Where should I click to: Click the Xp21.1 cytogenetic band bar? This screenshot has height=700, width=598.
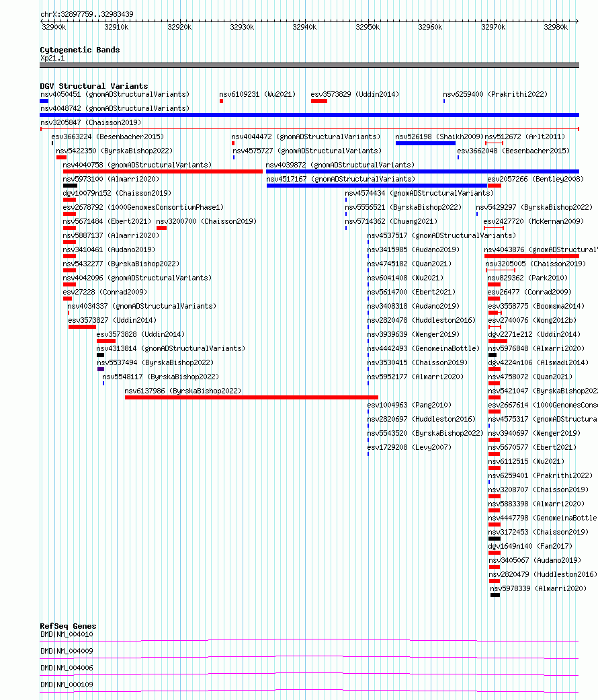[x=310, y=65]
